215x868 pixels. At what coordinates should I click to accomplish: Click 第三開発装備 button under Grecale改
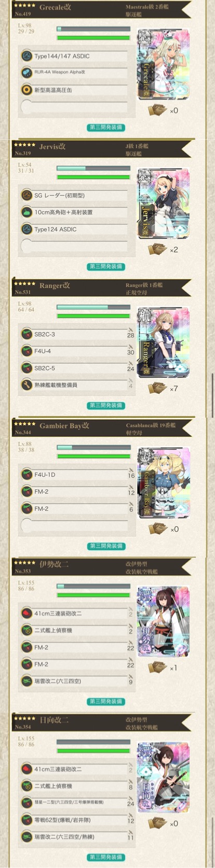106,127
